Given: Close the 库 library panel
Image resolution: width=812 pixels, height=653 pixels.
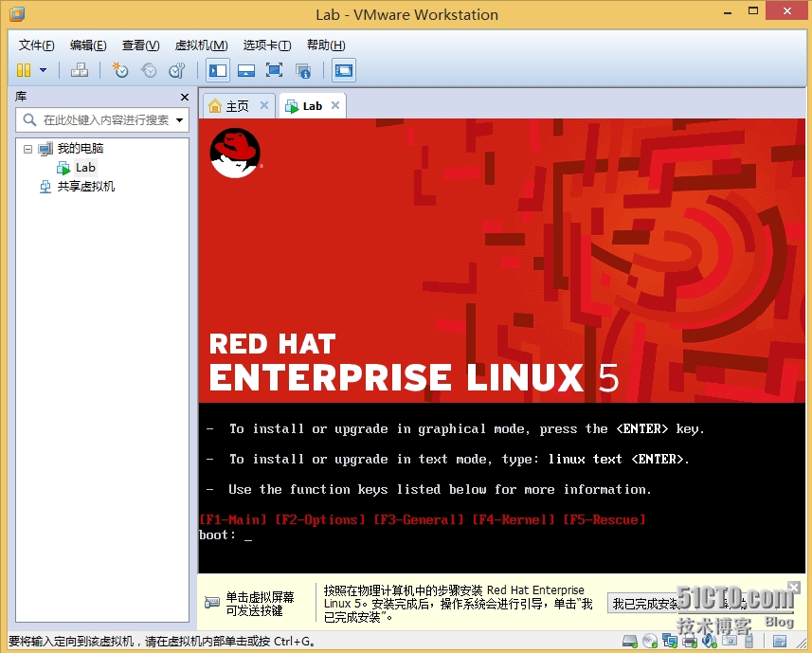Looking at the screenshot, I should click(185, 97).
